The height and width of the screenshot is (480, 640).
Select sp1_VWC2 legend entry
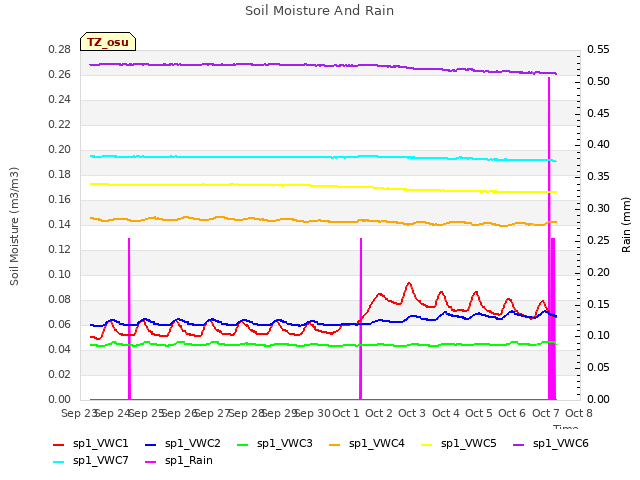pos(182,443)
